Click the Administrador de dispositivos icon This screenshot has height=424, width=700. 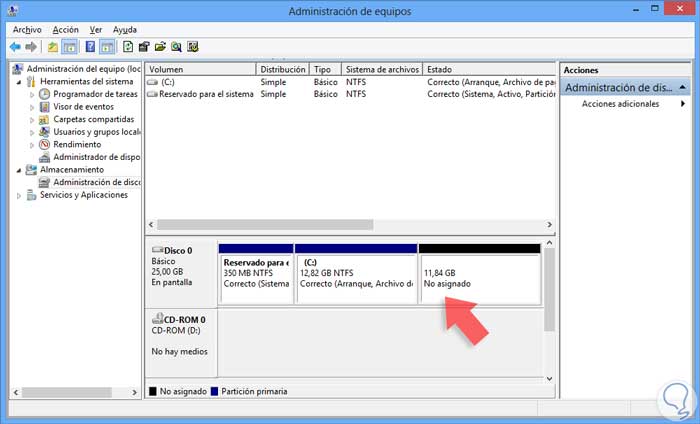(44, 157)
